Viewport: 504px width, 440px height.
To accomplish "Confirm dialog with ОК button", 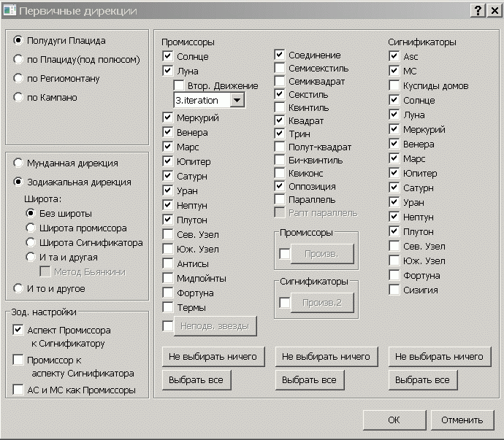I will pyautogui.click(x=394, y=420).
